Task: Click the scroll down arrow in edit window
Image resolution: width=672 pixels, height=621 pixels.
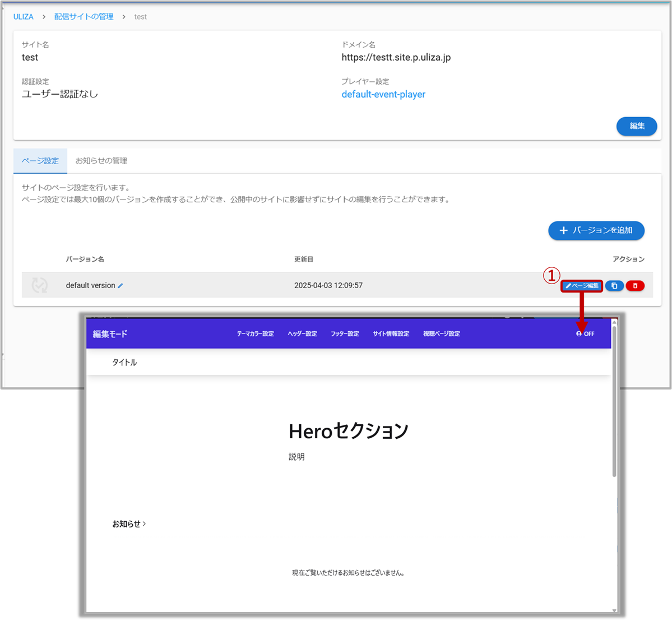Action: tap(614, 610)
